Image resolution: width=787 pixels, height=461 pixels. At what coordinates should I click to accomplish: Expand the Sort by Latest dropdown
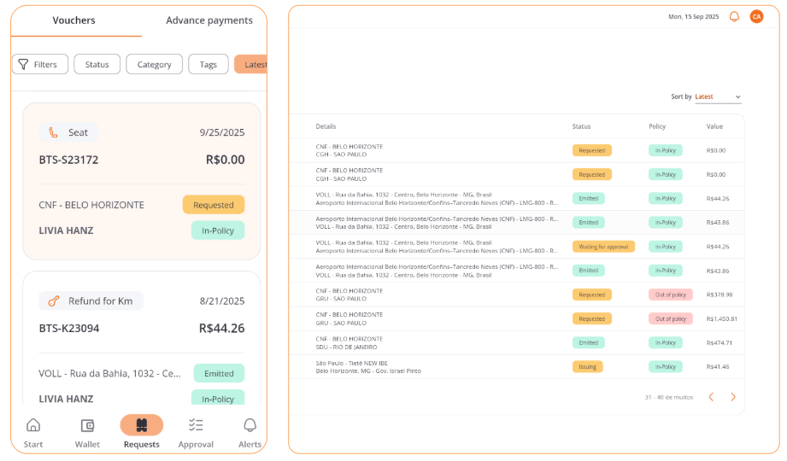(718, 97)
